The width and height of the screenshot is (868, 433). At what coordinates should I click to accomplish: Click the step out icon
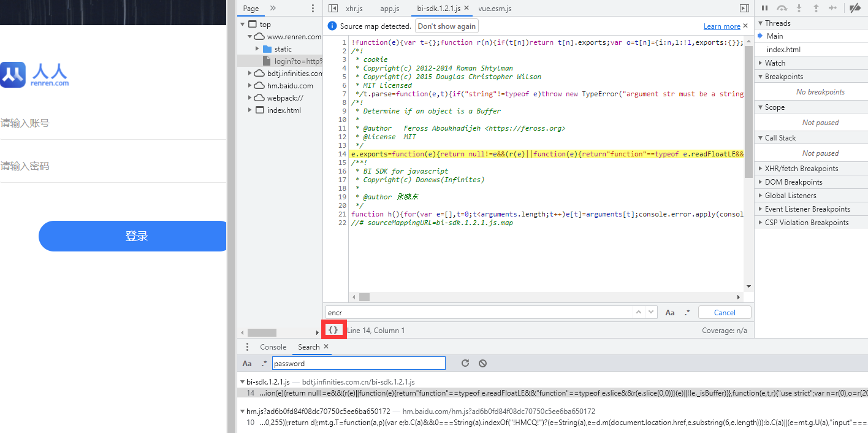(816, 8)
